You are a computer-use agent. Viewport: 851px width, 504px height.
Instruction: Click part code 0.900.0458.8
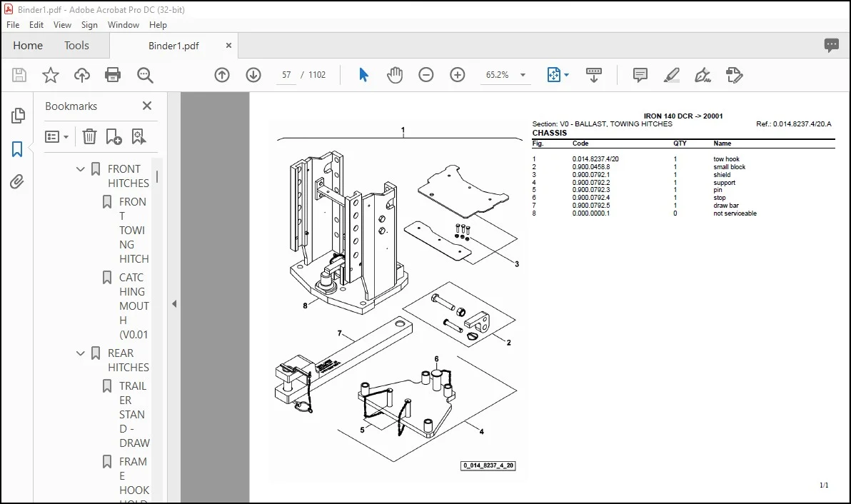point(591,167)
